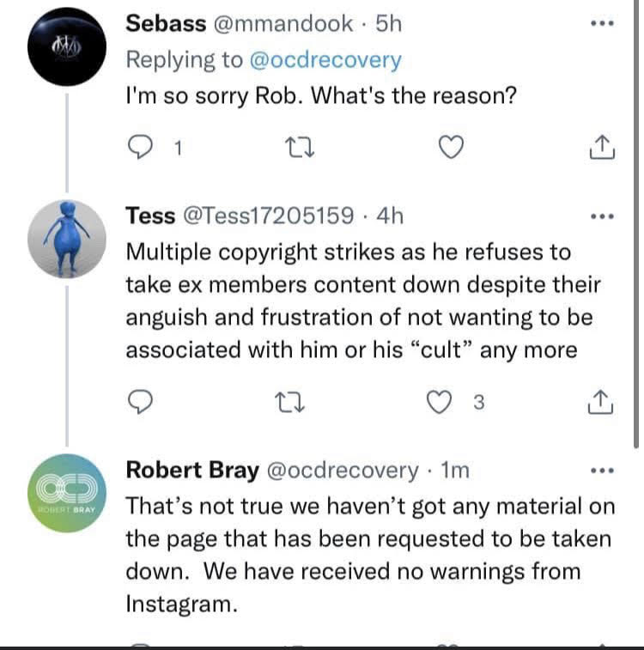Screen dimensions: 644x650
Task: Open Tess's profile via display name
Action: point(149,215)
